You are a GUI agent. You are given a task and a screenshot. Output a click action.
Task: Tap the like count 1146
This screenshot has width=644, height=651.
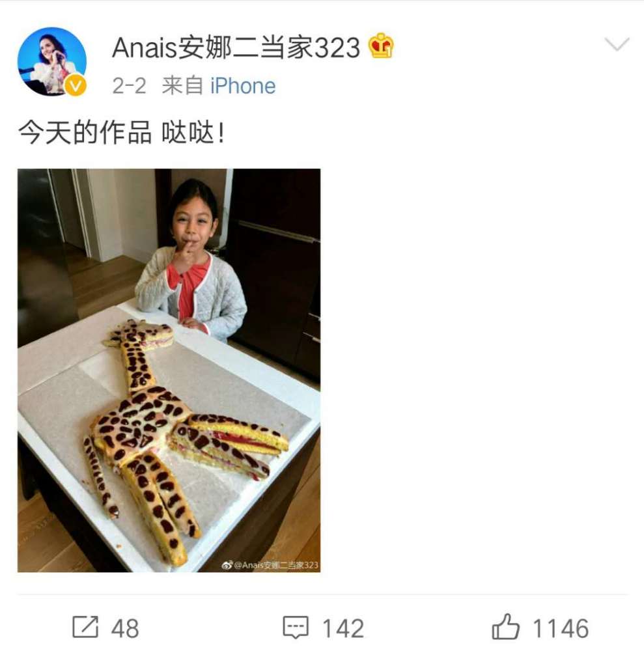coord(561,628)
